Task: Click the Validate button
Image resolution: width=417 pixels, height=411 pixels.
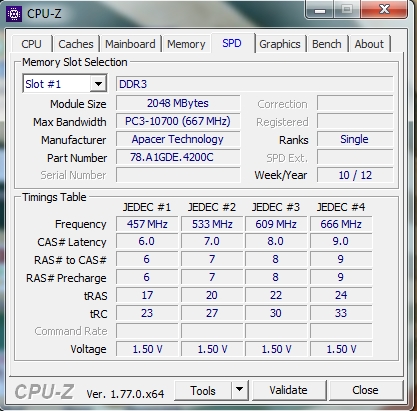Action: (x=289, y=390)
